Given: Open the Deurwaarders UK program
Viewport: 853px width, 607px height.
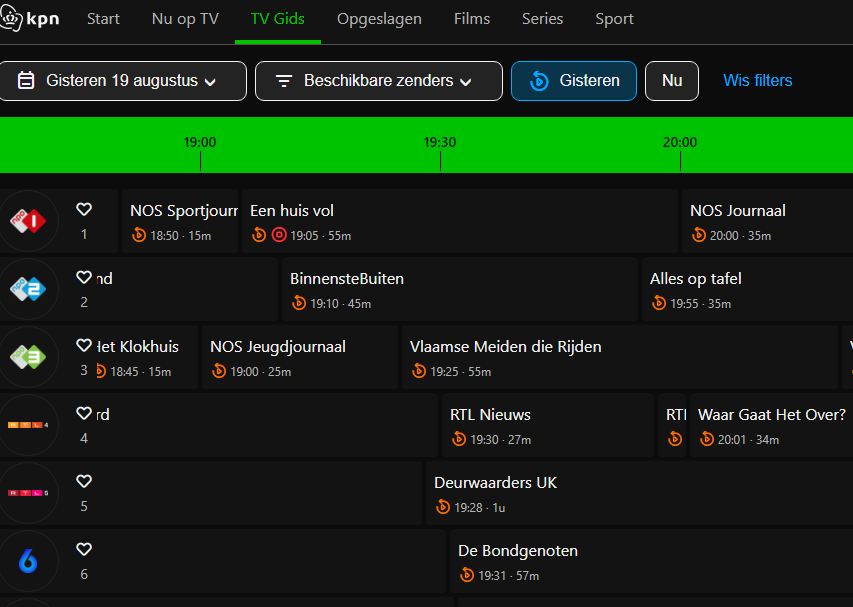Looking at the screenshot, I should click(x=640, y=493).
